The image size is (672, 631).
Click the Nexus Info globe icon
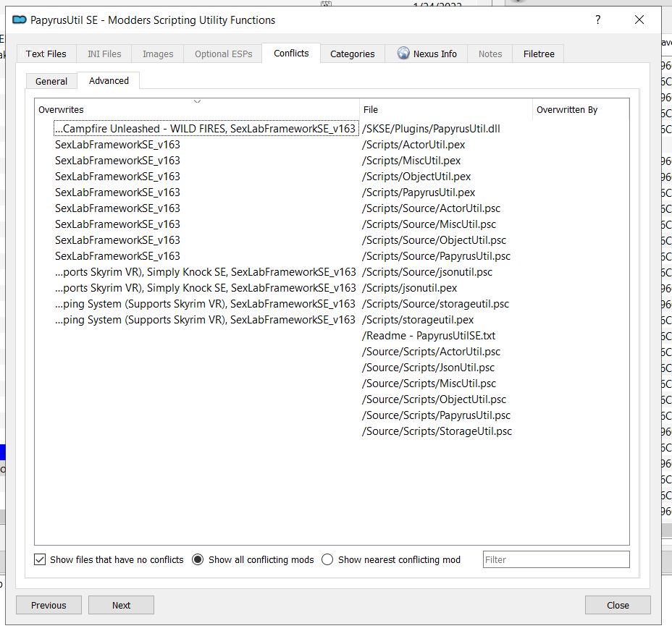403,53
